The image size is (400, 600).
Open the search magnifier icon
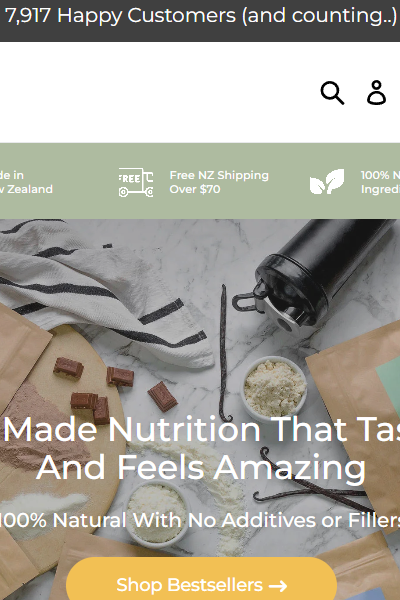pyautogui.click(x=332, y=93)
